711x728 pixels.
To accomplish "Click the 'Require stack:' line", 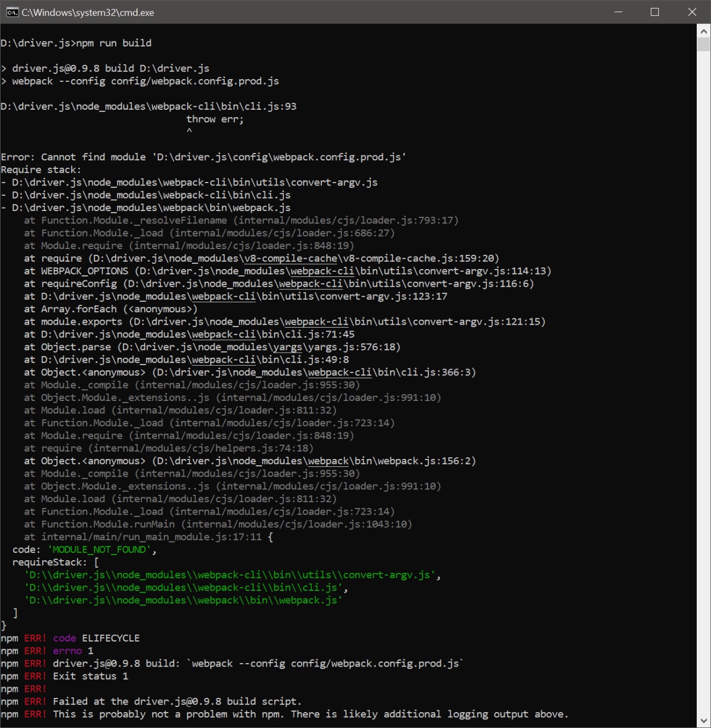I will 41,169.
